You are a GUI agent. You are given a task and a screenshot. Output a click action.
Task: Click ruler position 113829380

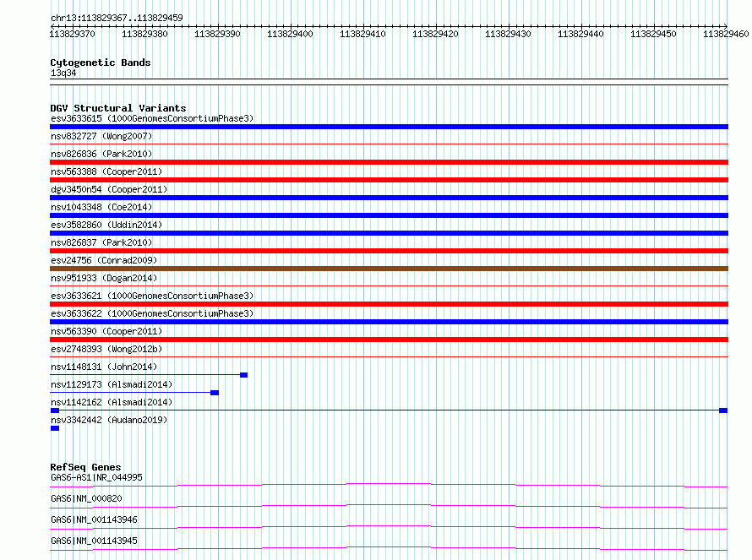point(144,34)
